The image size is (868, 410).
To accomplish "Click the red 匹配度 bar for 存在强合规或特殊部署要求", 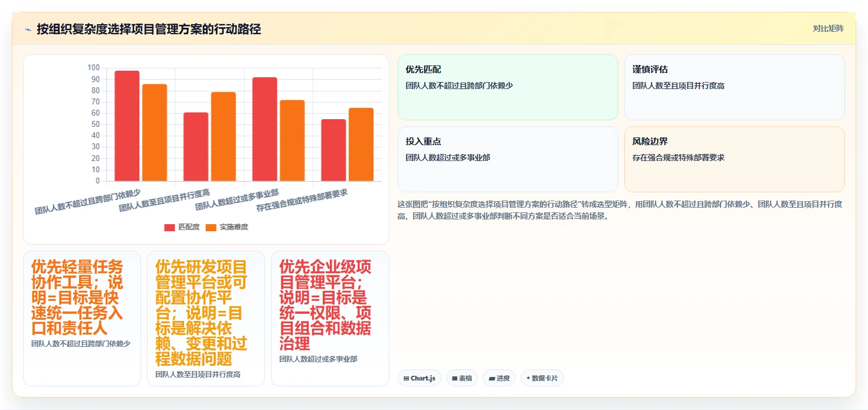I will [x=334, y=150].
